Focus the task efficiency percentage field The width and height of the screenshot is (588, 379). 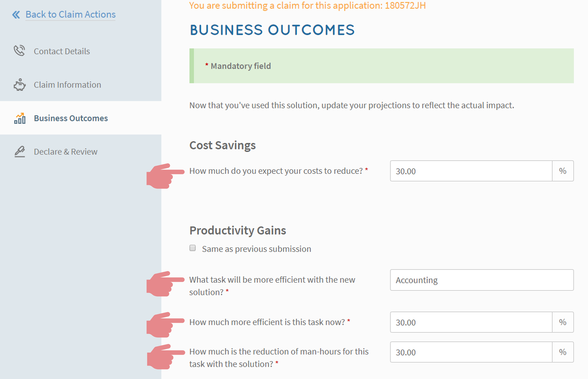(471, 322)
